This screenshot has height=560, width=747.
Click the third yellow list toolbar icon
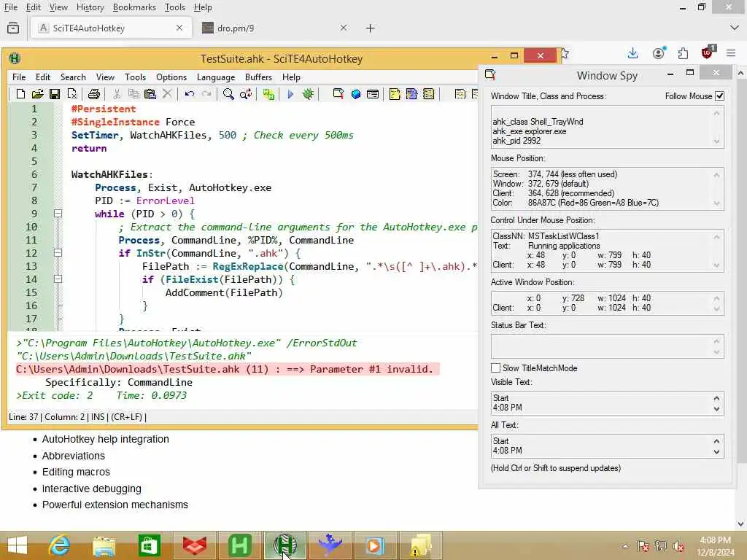[429, 94]
